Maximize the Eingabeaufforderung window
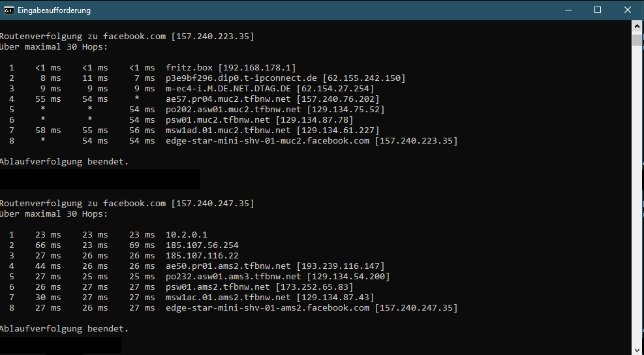644x355 pixels. (x=598, y=10)
